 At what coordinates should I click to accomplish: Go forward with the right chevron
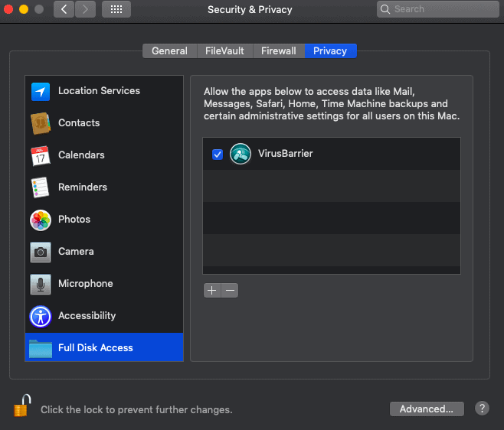coord(85,9)
